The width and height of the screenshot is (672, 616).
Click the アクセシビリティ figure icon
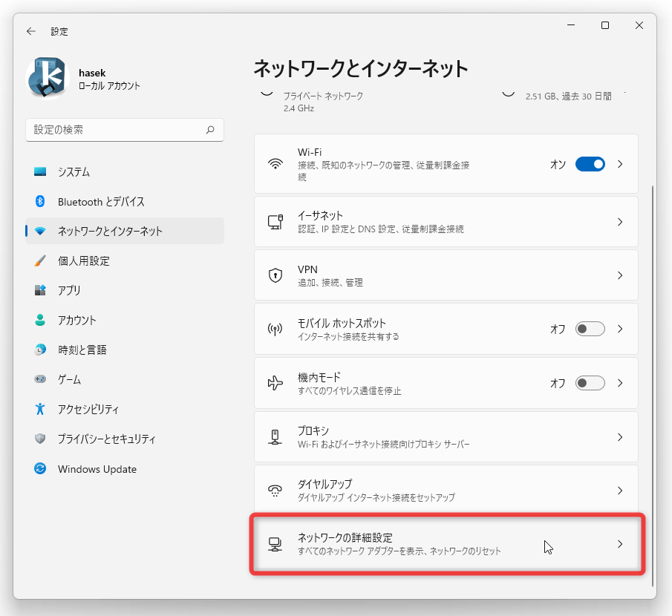tap(40, 409)
